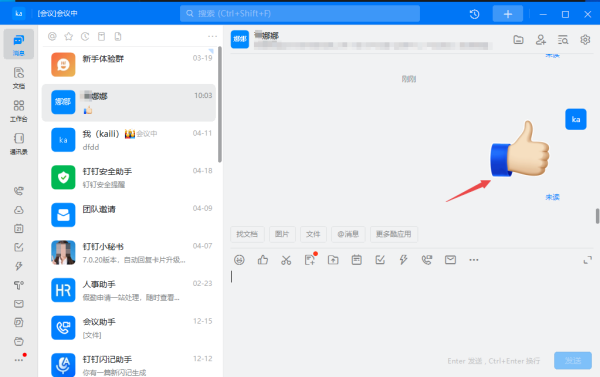
Task: Open the mail icon in sidebar
Action: (19, 304)
